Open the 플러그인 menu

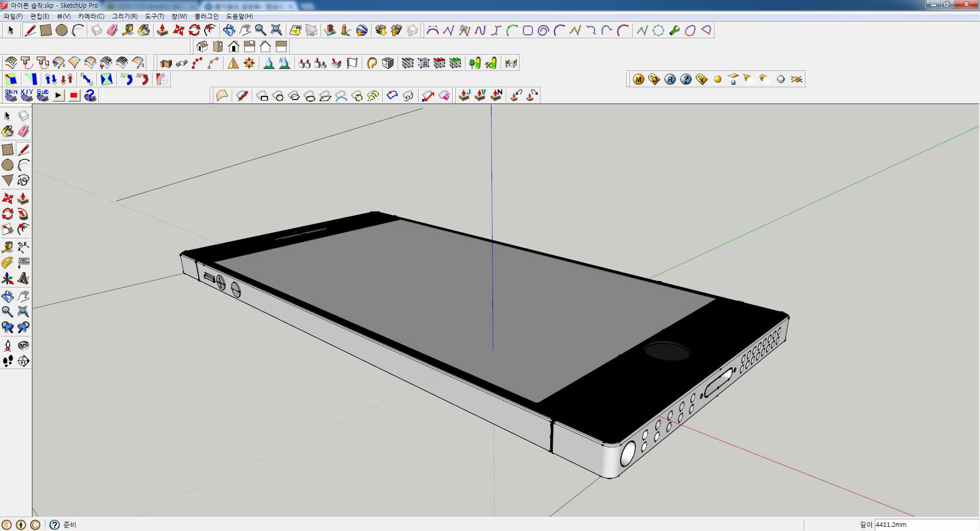coord(206,16)
